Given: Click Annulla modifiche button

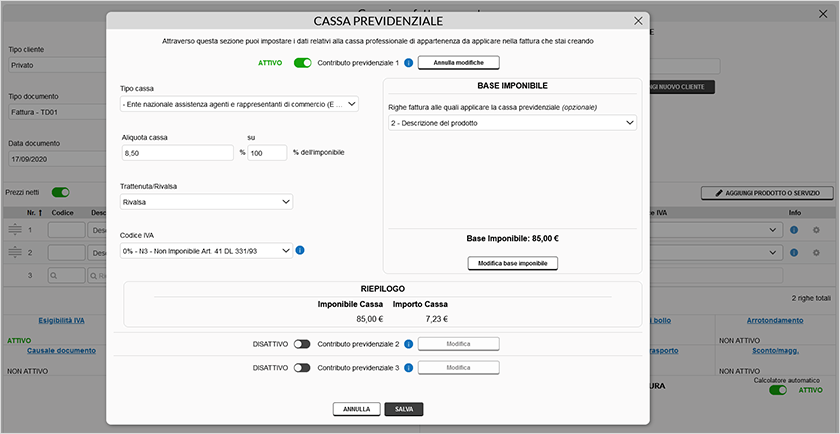Looking at the screenshot, I should pos(459,63).
